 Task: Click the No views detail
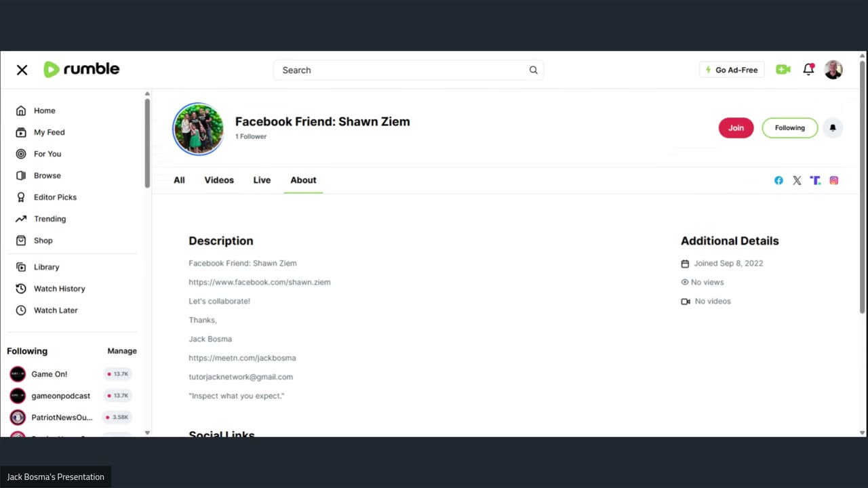tap(703, 282)
